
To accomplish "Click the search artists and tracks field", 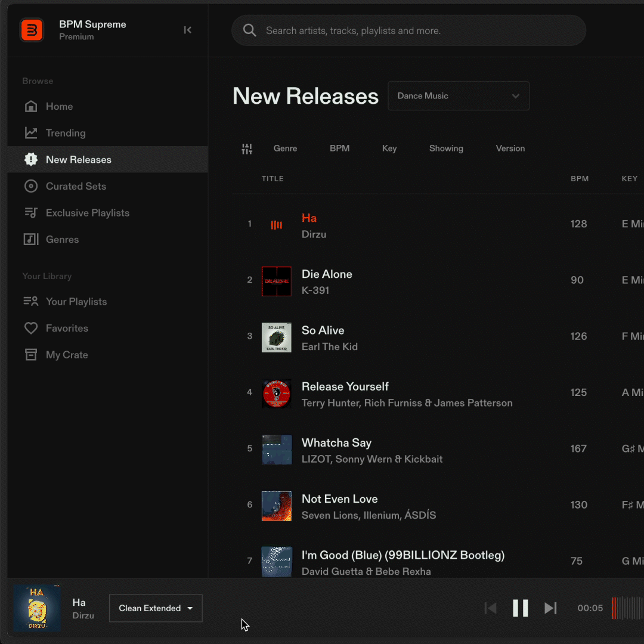I will click(x=408, y=30).
